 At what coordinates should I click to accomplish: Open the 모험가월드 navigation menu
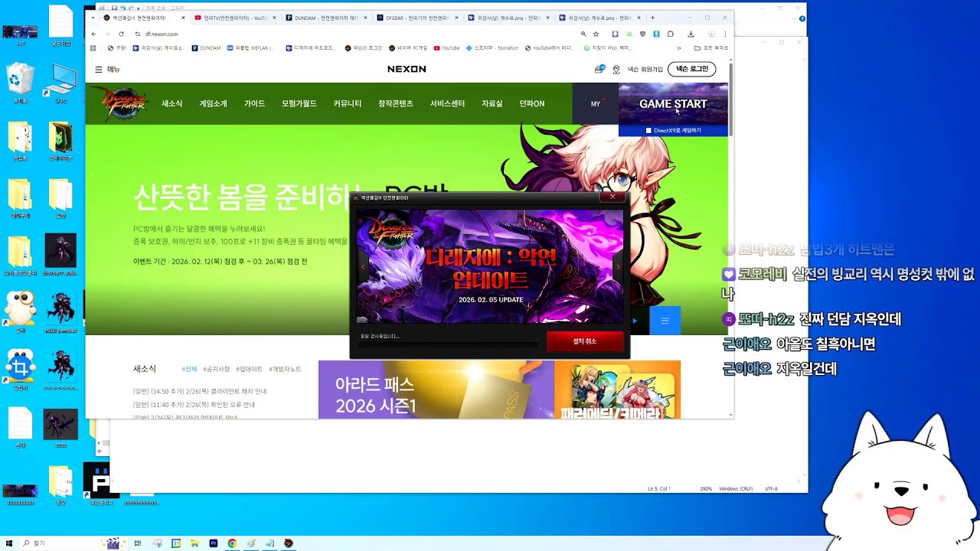click(299, 104)
